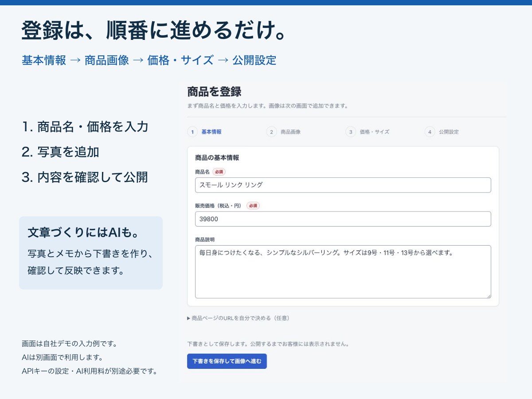Click the 商品の基本情報 section title

point(217,158)
